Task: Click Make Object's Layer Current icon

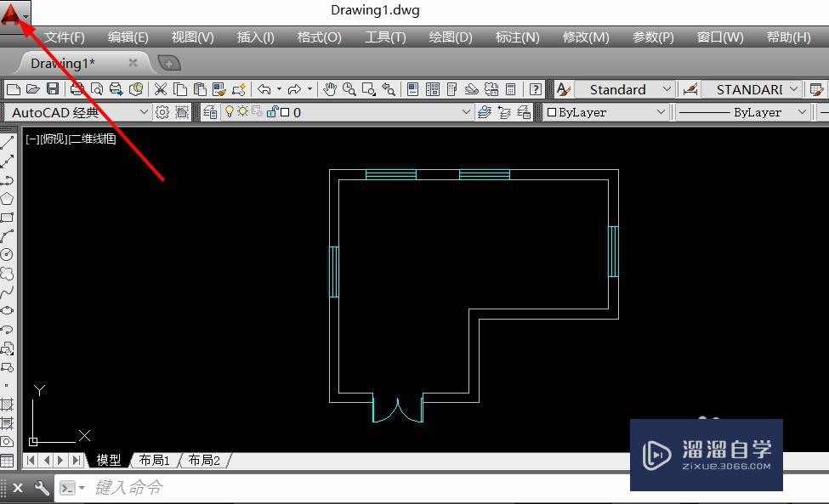Action: pyautogui.click(x=485, y=112)
